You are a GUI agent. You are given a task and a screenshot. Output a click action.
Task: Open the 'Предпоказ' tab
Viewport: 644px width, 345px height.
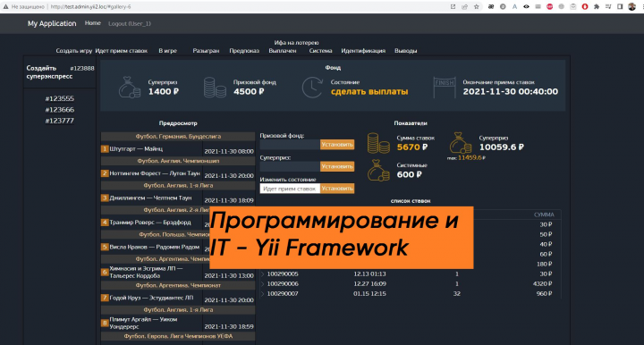[x=244, y=51]
